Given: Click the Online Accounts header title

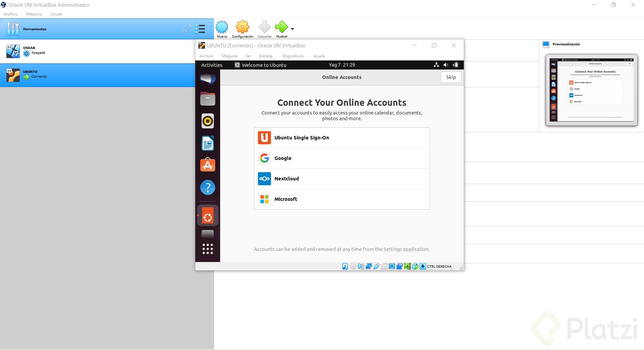Looking at the screenshot, I should pos(342,77).
